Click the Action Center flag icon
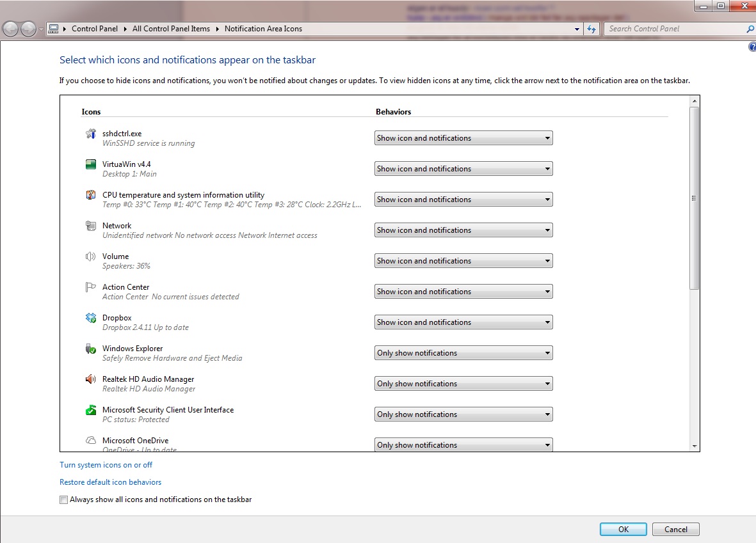The width and height of the screenshot is (756, 543). coord(91,287)
